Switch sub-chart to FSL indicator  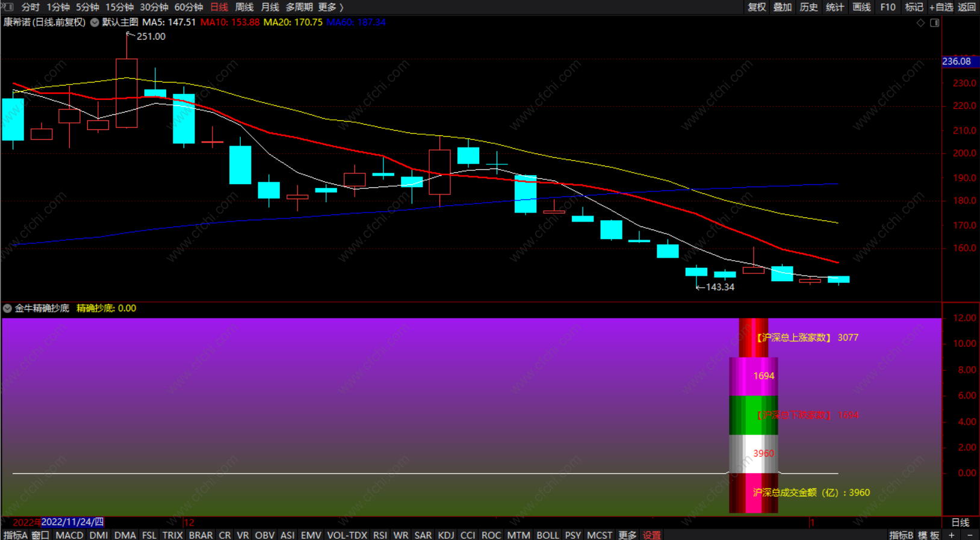tap(149, 535)
